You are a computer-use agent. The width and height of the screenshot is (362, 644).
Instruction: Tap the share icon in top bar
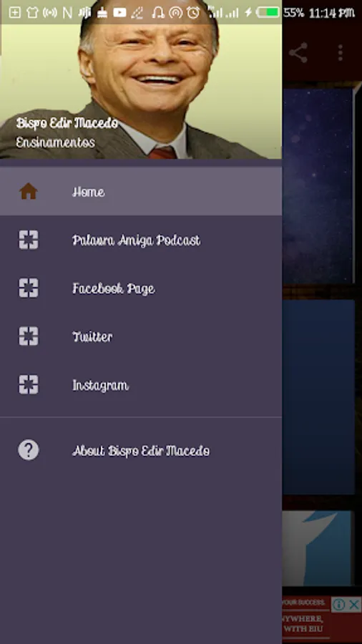[x=298, y=53]
